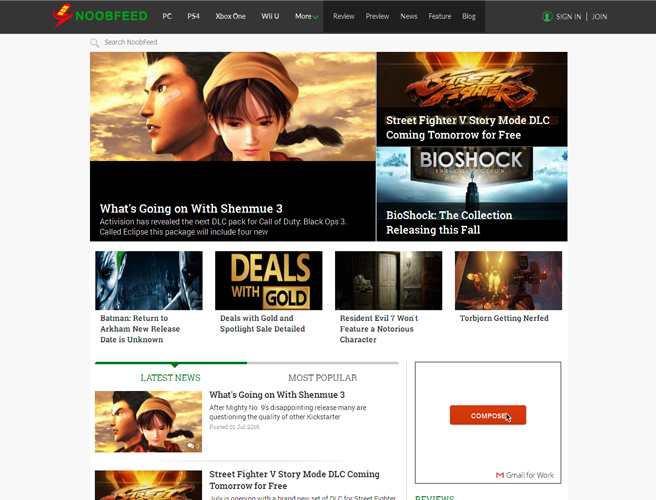Click the Reviews section heading

[435, 498]
